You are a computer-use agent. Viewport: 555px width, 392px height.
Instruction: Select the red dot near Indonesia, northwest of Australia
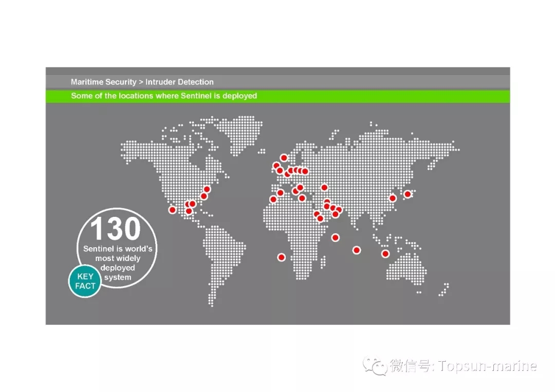[385, 254]
